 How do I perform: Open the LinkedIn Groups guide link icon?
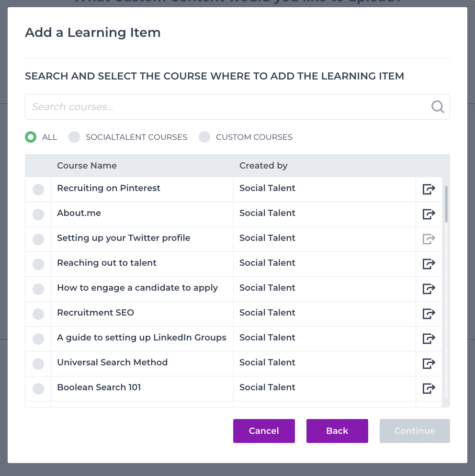point(429,339)
